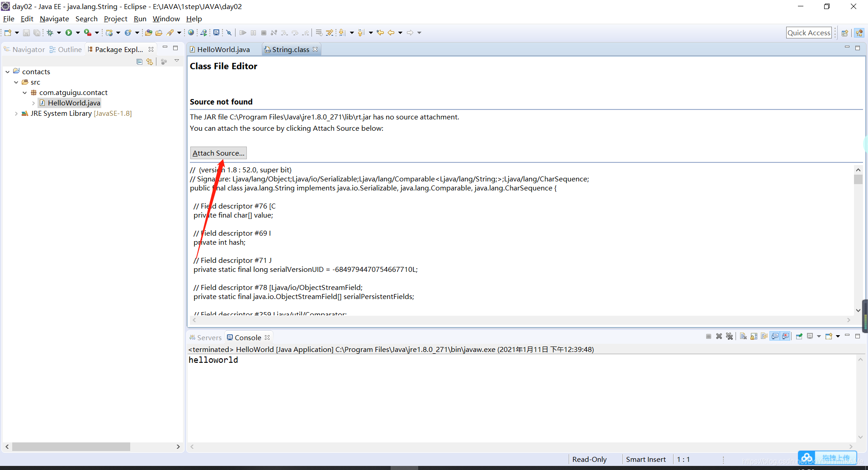868x470 pixels.
Task: Click Package Explorer horizontal scrollbar thumb
Action: (71, 446)
